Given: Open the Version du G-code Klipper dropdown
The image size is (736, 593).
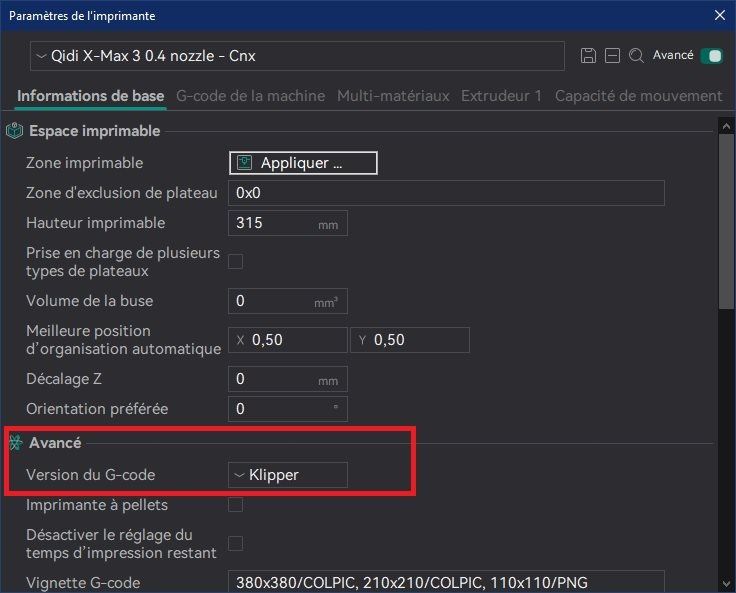Looking at the screenshot, I should click(288, 475).
